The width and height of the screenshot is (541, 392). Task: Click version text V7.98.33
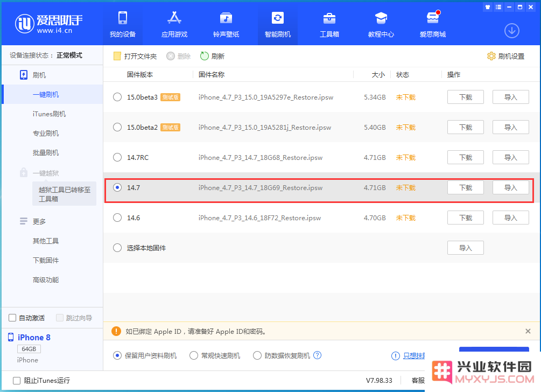click(x=379, y=380)
